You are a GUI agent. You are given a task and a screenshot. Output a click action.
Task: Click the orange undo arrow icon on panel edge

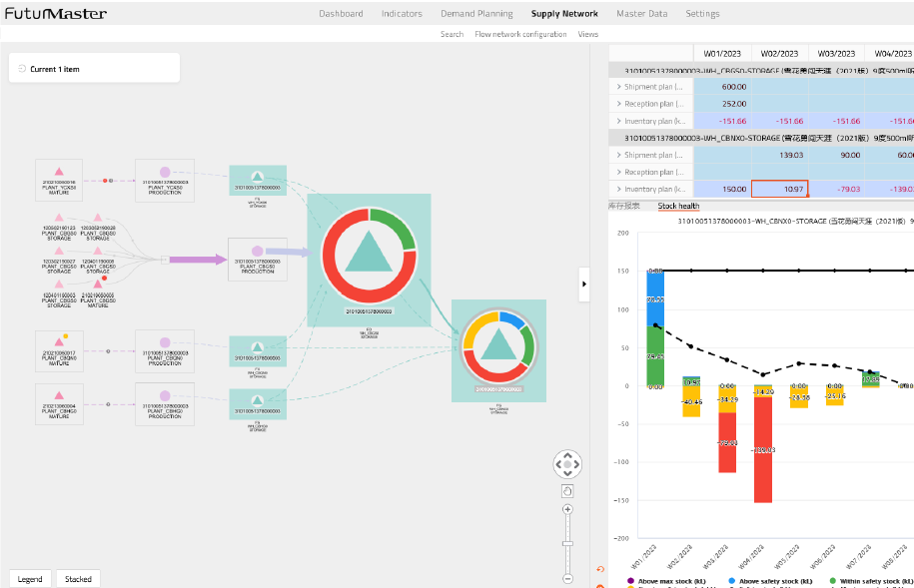click(x=599, y=568)
